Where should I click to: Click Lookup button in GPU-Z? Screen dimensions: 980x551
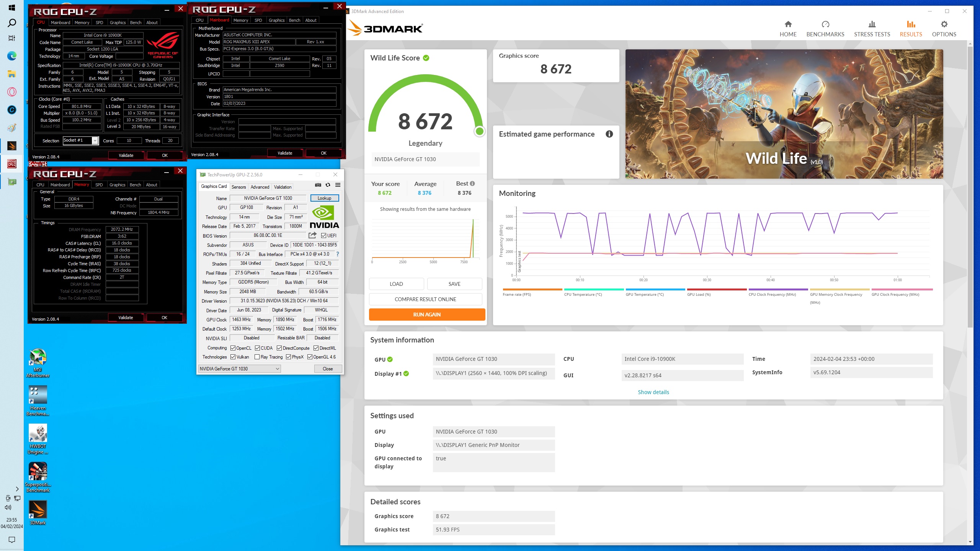coord(324,198)
